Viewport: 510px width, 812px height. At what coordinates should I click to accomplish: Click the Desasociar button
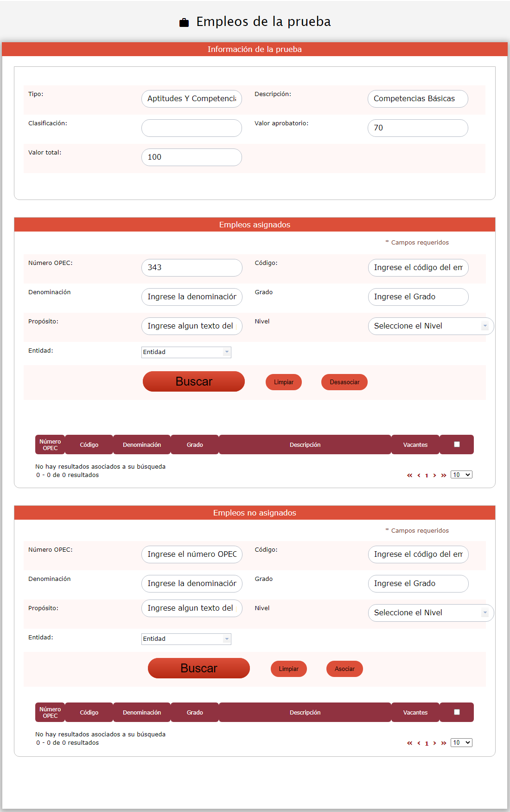(x=344, y=382)
